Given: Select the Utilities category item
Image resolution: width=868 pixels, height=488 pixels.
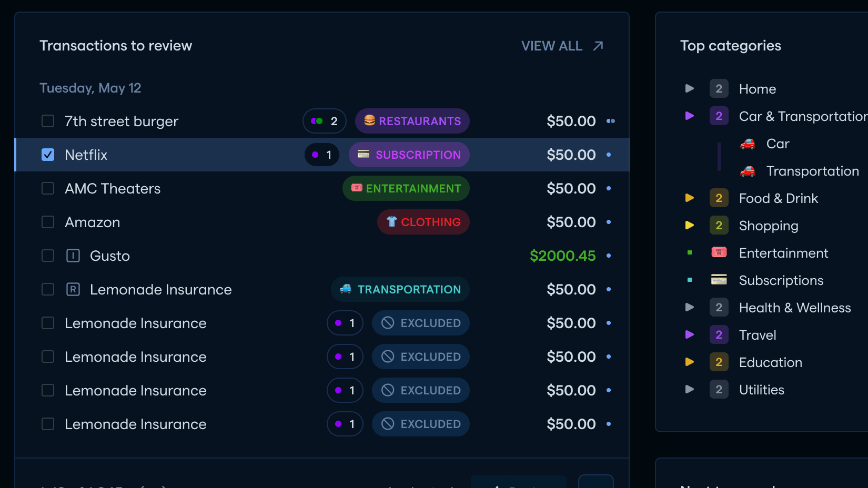Looking at the screenshot, I should 761,390.
